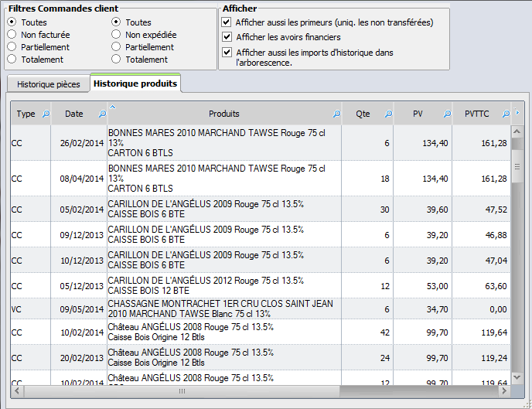Select Château ANGÉLUS 2008 row dated 20/02/2013
Viewport: 532px width, 409px height.
(x=261, y=357)
